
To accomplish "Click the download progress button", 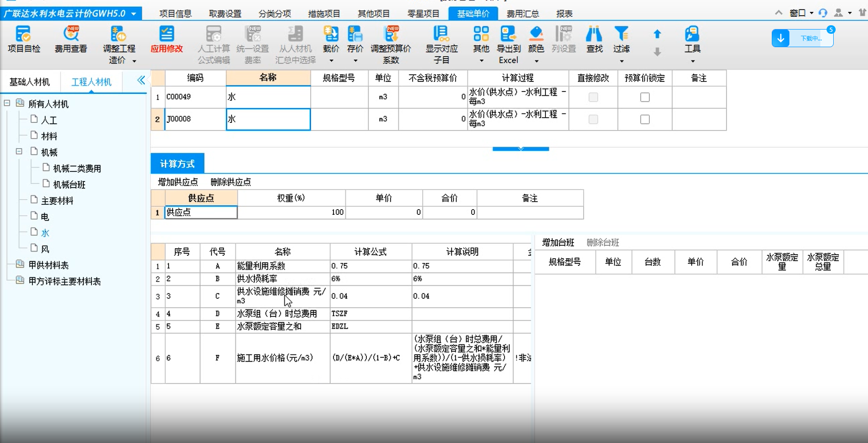I will (803, 38).
